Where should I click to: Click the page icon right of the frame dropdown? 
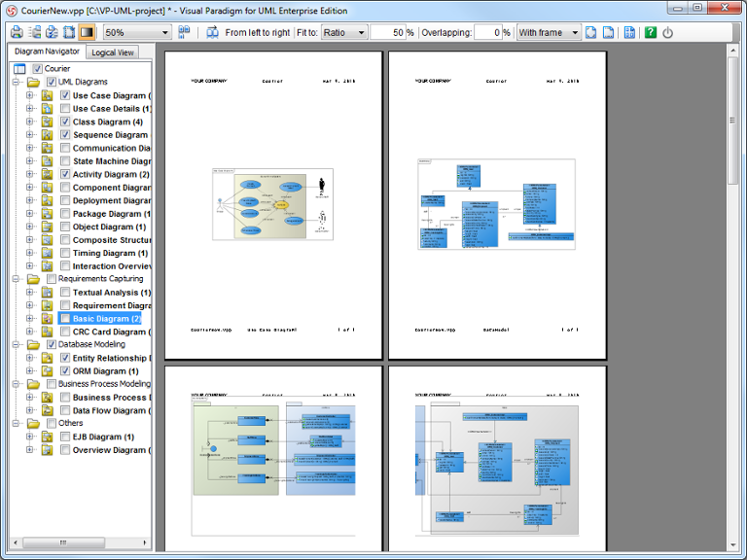(590, 32)
